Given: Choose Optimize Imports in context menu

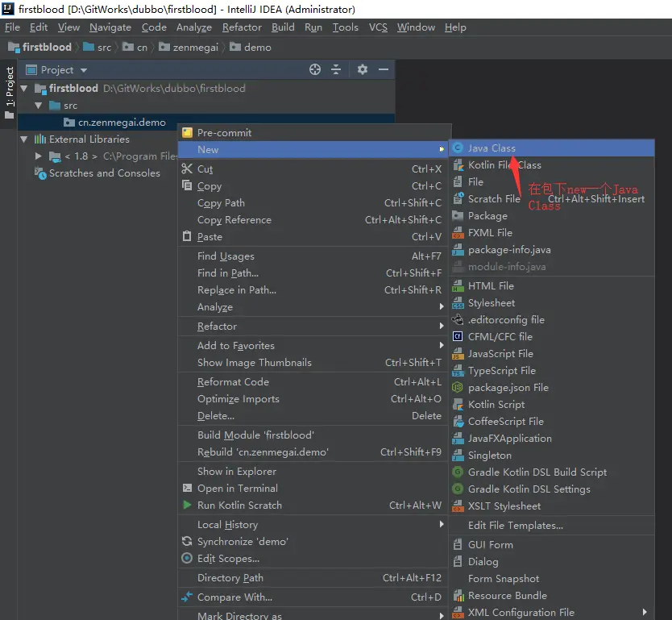Looking at the screenshot, I should [x=313, y=399].
